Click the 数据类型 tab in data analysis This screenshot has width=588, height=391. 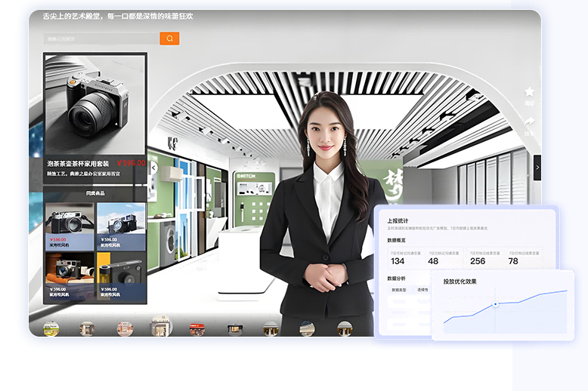(398, 289)
